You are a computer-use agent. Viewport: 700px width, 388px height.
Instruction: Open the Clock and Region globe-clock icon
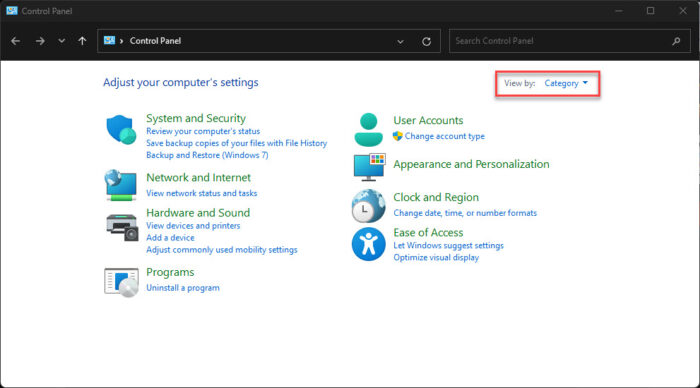point(368,206)
